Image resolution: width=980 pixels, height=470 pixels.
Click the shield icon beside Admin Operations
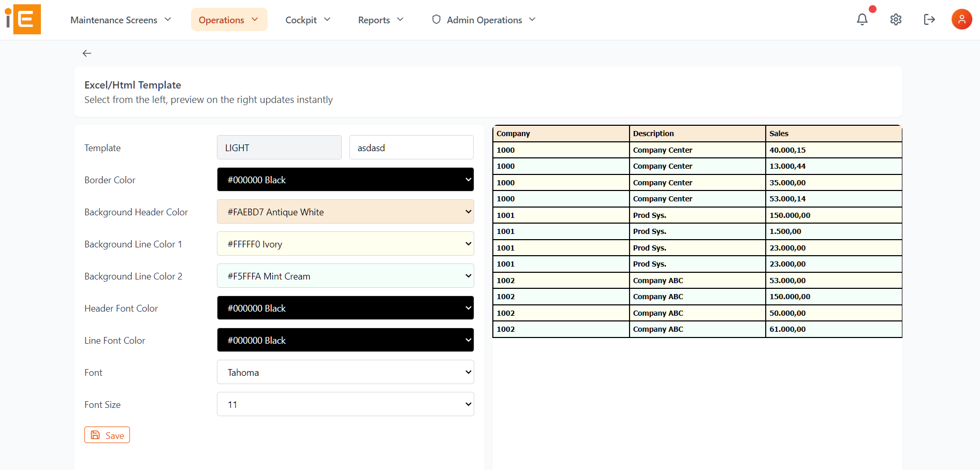coord(436,19)
